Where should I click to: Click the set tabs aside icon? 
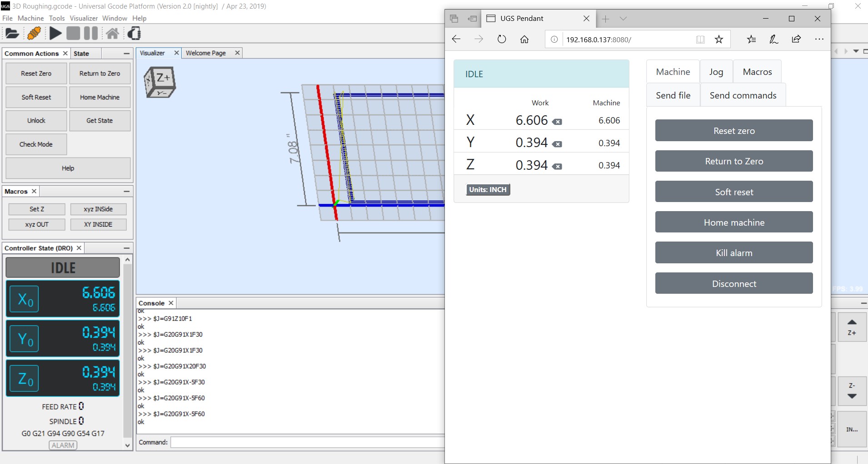(472, 19)
